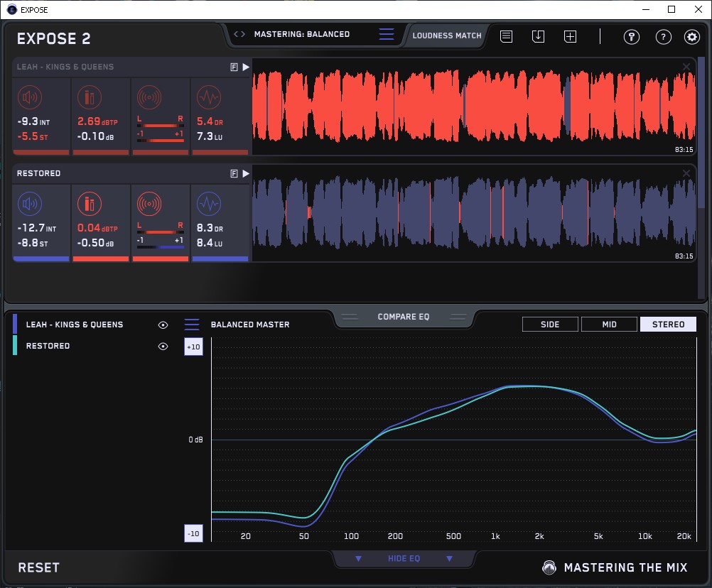Toggle visibility of Restored EQ curve
Screen dimensions: 712x588
tap(163, 346)
